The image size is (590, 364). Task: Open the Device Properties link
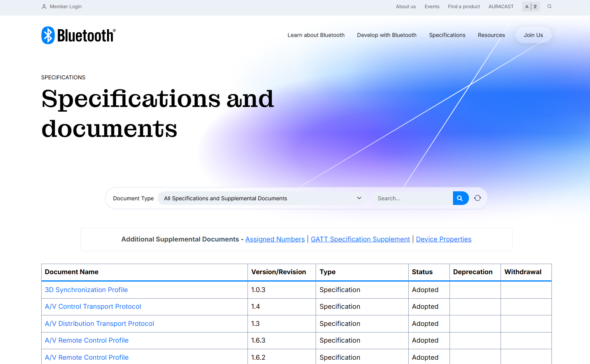click(444, 239)
